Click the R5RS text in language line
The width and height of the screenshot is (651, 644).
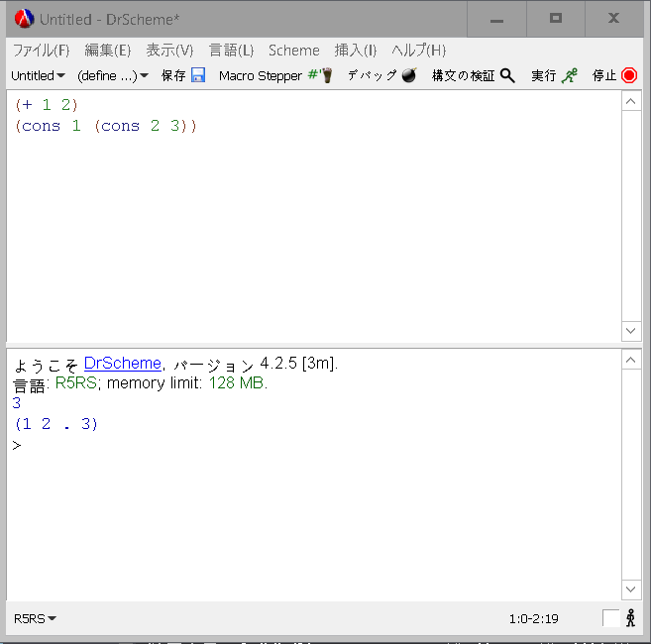coord(76,382)
